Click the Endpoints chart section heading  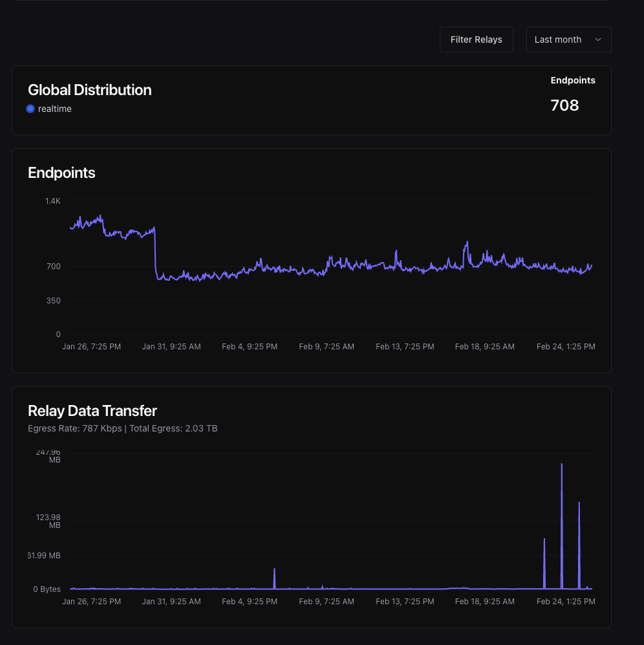61,173
